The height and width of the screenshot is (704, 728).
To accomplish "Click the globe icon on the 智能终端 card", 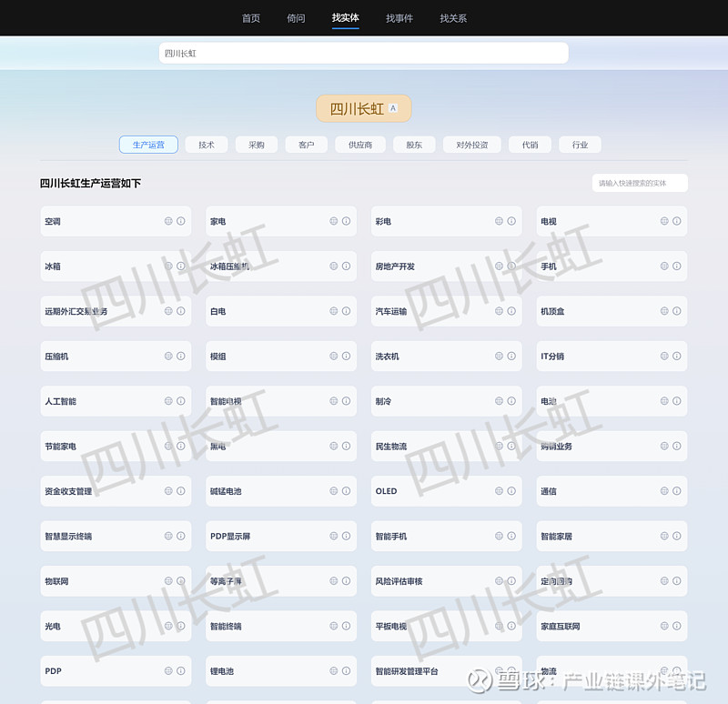I will click(334, 626).
